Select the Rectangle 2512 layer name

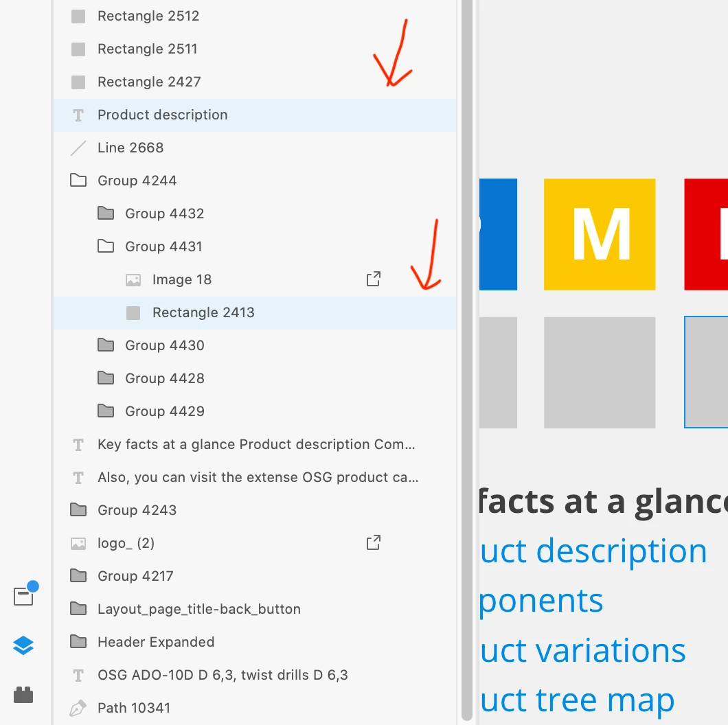(148, 16)
